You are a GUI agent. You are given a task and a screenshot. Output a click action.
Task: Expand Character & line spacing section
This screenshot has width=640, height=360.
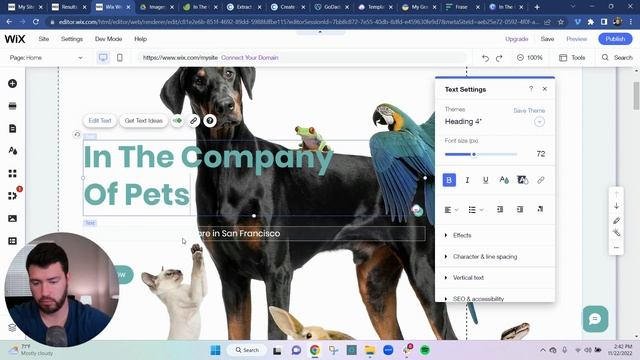[495, 257]
